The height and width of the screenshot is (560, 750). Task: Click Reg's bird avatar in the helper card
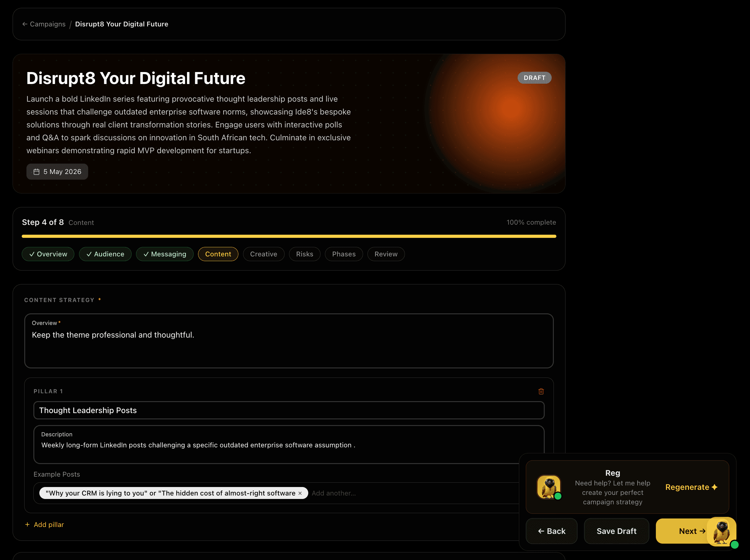pyautogui.click(x=549, y=487)
